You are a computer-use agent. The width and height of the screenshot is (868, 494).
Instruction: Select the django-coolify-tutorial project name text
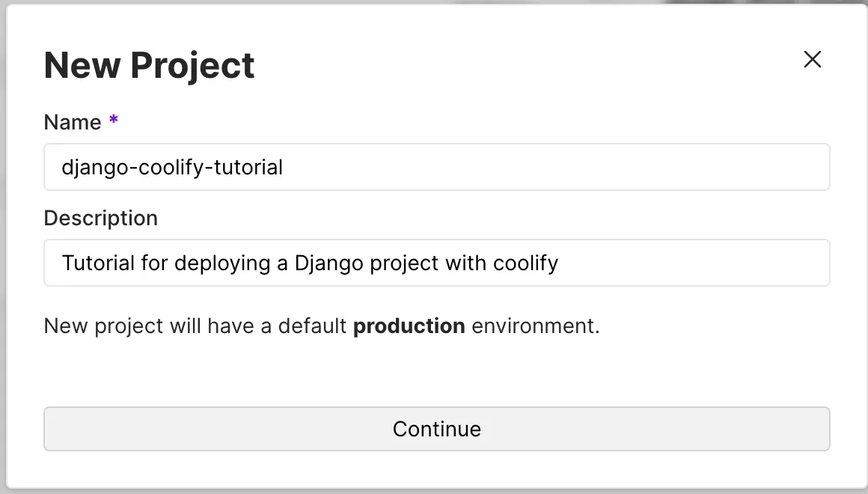coord(171,168)
